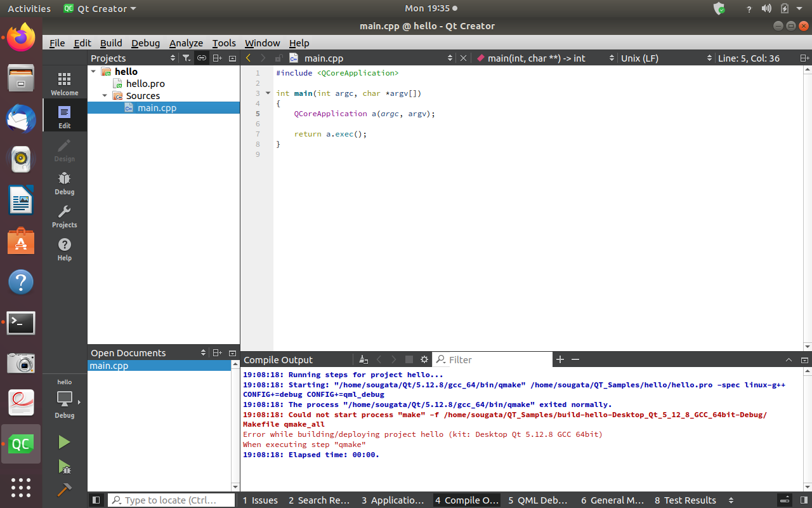Click the Type to locate search box
The width and height of the screenshot is (812, 508).
[171, 500]
